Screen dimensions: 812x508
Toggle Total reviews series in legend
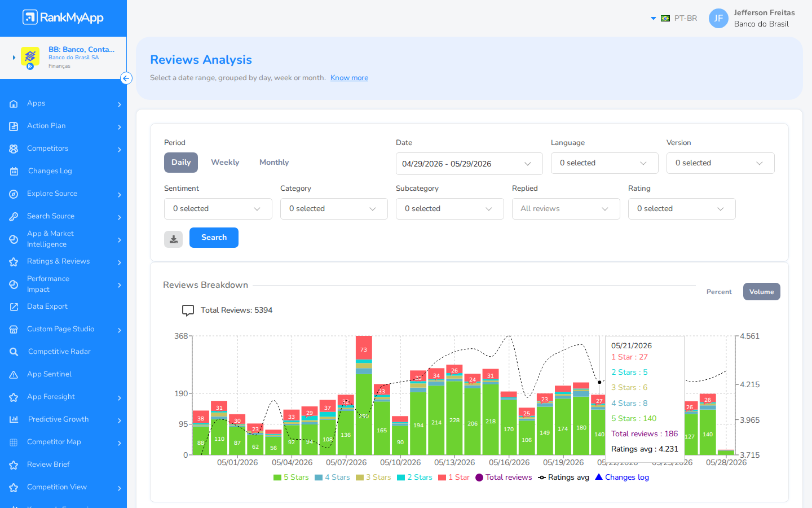tap(504, 478)
